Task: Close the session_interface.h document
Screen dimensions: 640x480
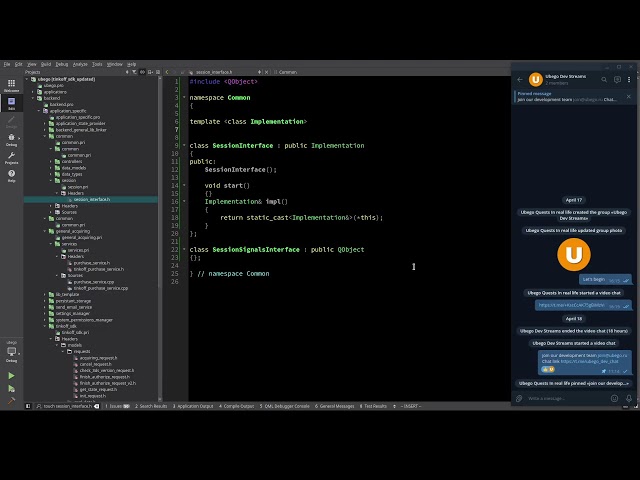Action: 267,72
